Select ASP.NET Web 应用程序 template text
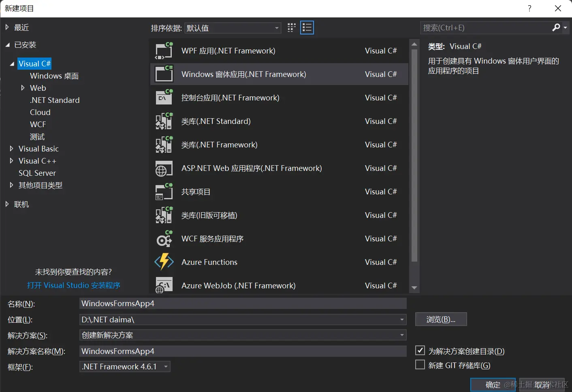This screenshot has height=392, width=572. tap(252, 168)
